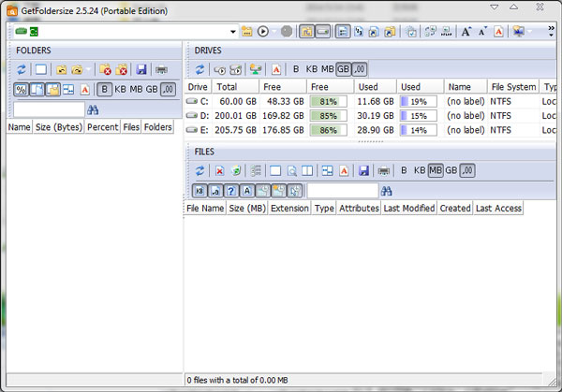The height and width of the screenshot is (392, 562).
Task: Decrease font size with the small A icon
Action: (x=482, y=32)
